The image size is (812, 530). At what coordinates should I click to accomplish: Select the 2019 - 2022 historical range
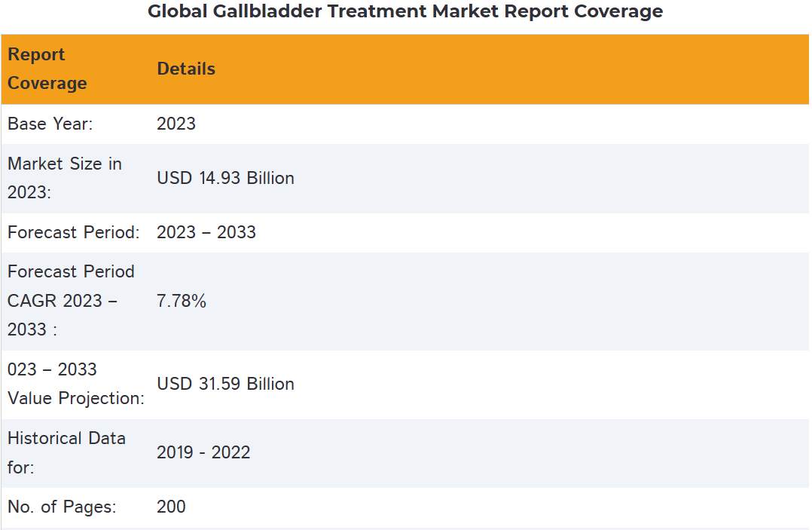pos(203,452)
